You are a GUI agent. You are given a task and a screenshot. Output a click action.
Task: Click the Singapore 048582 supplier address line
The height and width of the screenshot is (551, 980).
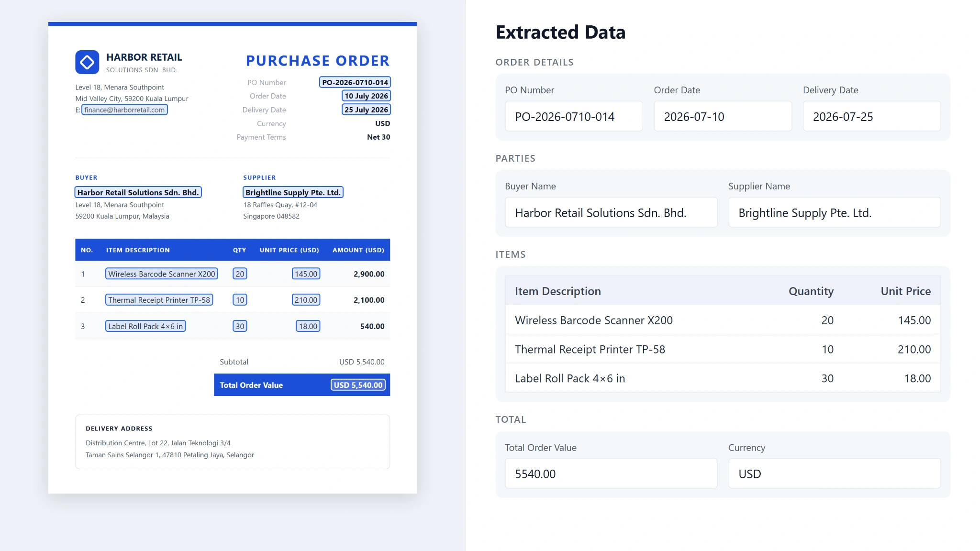click(271, 216)
